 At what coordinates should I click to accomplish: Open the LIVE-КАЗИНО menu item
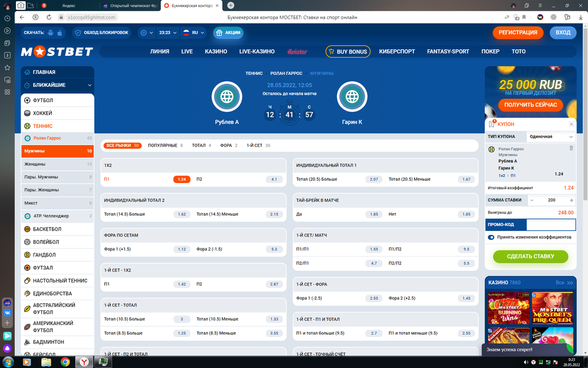pos(257,51)
